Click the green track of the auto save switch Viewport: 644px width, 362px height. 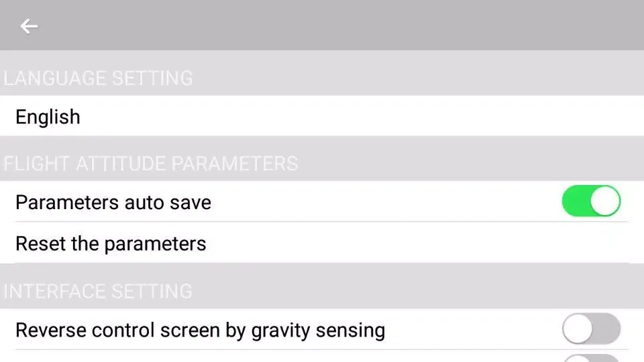coord(576,201)
